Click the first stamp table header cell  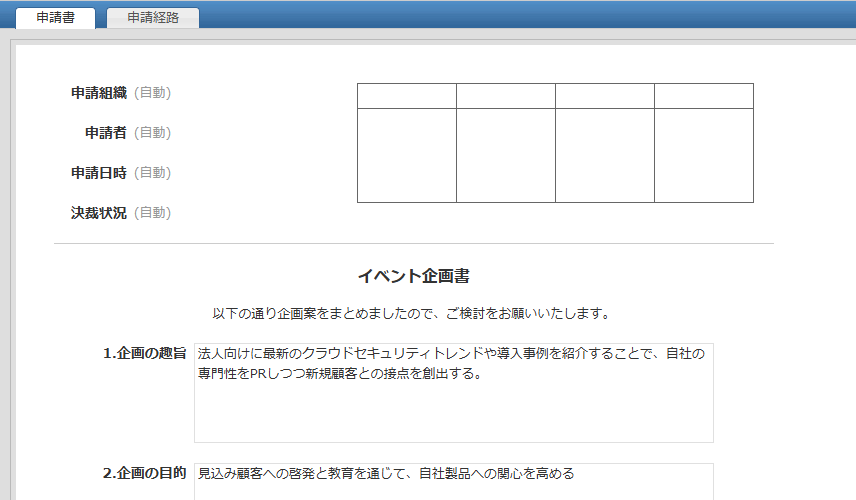click(407, 96)
